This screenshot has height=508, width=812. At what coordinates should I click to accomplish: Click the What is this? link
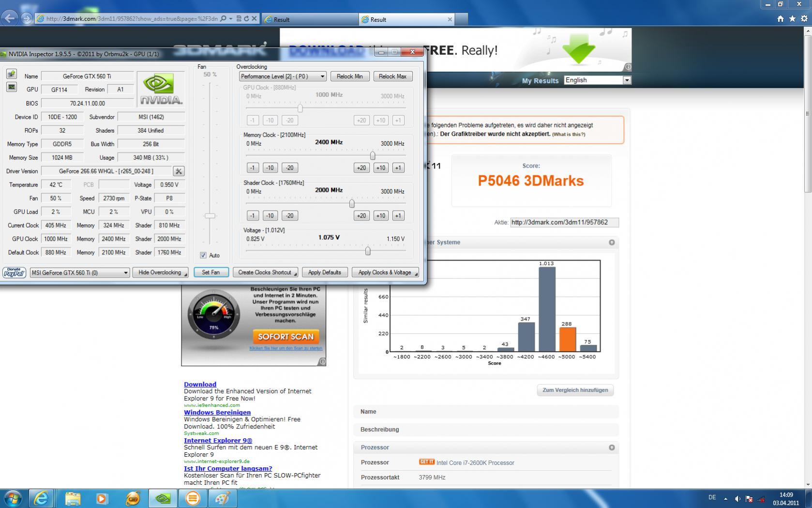[569, 134]
